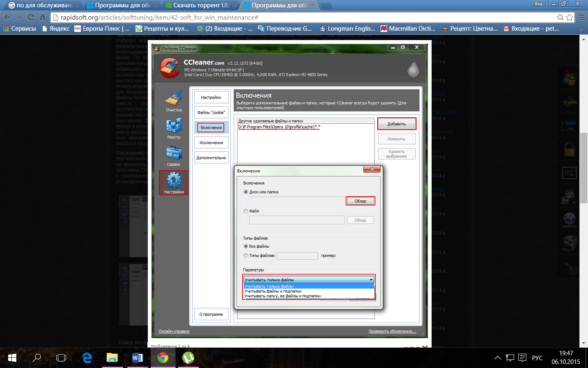Screen dimensions: 588x368
Task: Open the Macmillan Dicti... bookmark
Action: (x=408, y=29)
